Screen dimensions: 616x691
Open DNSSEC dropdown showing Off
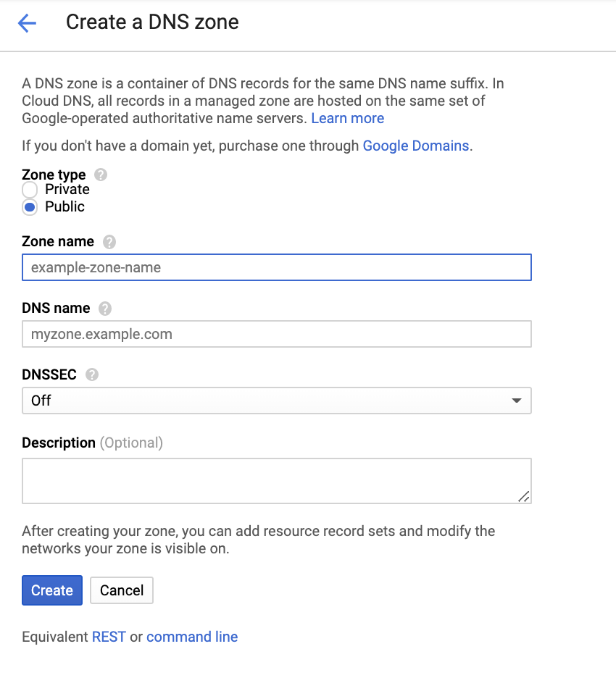276,401
